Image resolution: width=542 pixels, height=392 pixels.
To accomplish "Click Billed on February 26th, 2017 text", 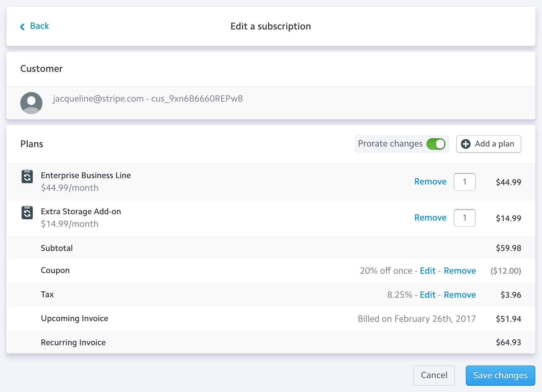I will pos(417,319).
